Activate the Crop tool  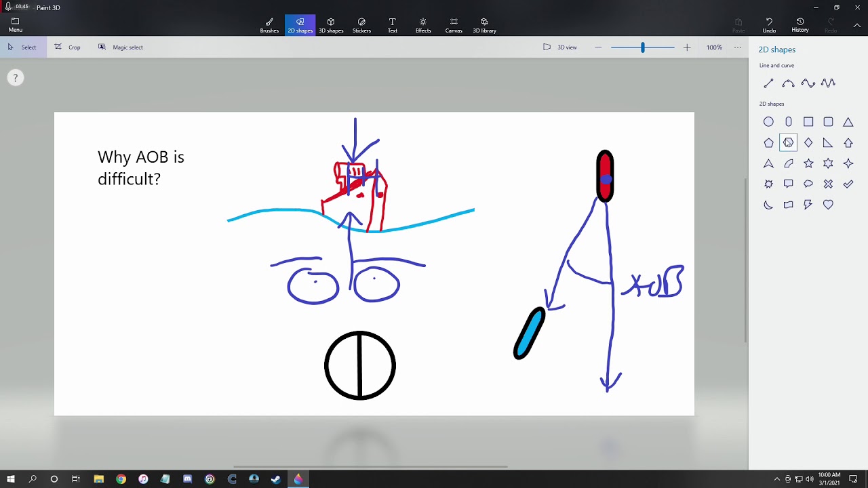[x=68, y=47]
